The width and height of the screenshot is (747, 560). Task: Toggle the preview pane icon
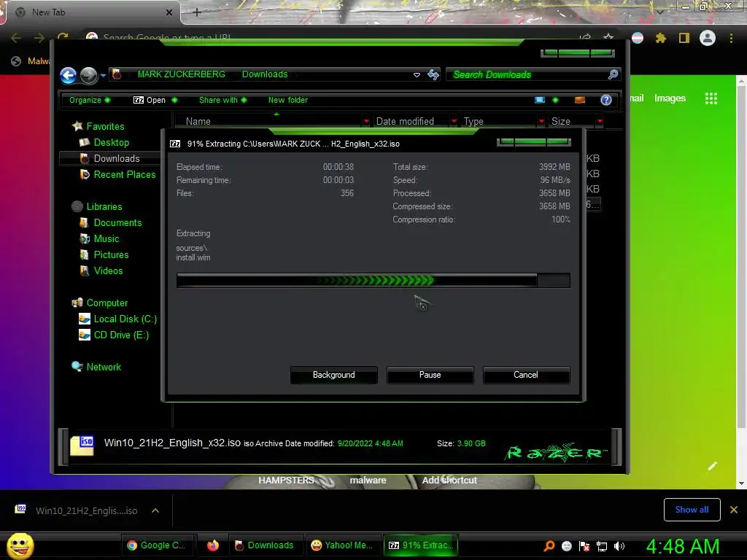click(x=580, y=100)
